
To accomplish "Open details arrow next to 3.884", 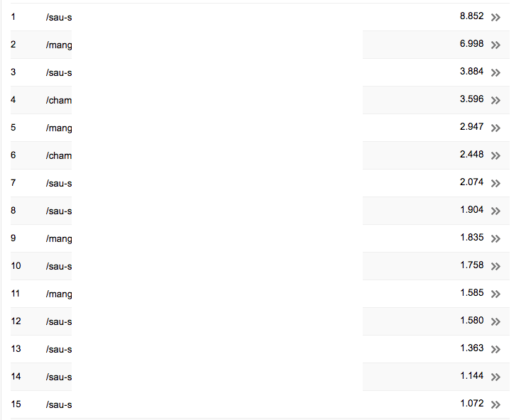I will [495, 72].
